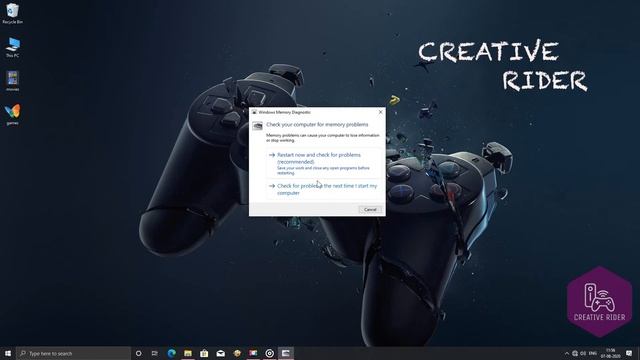Open the volume icon in system tray
This screenshot has height=360, width=640.
pyautogui.click(x=583, y=353)
